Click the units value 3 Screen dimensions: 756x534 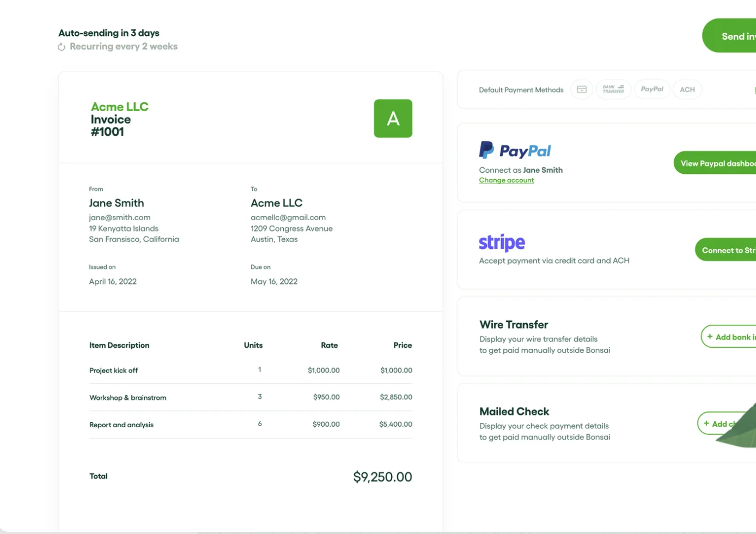point(260,396)
